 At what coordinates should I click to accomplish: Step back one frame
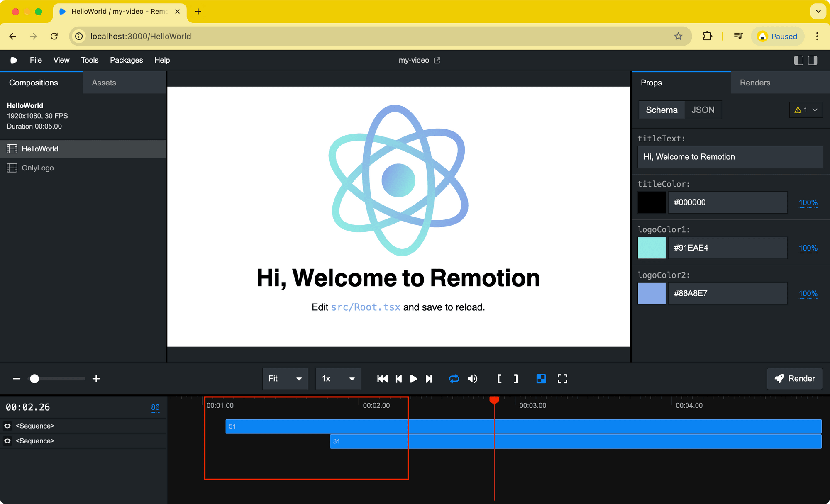pos(399,379)
